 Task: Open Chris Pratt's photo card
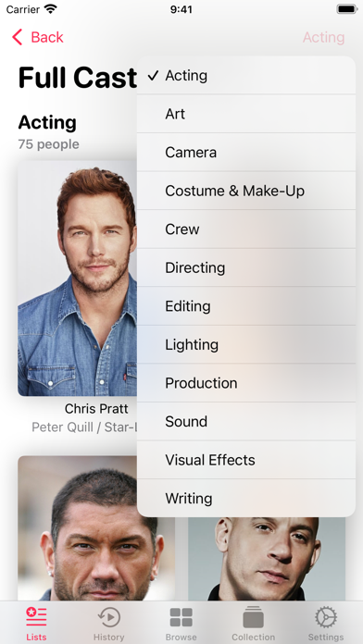[x=78, y=278]
